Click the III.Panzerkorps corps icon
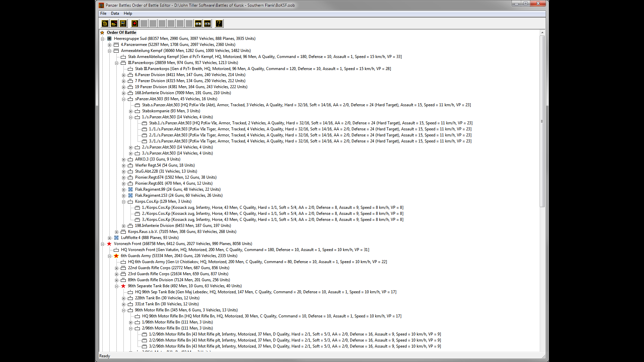 tap(123, 63)
